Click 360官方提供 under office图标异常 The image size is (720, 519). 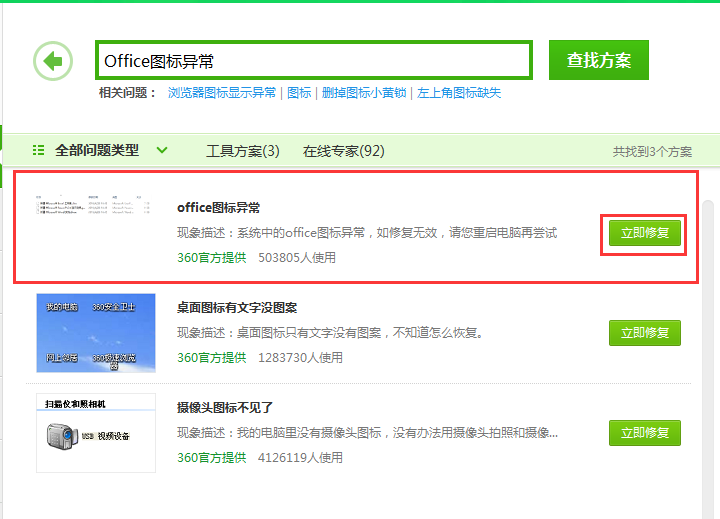(x=212, y=258)
